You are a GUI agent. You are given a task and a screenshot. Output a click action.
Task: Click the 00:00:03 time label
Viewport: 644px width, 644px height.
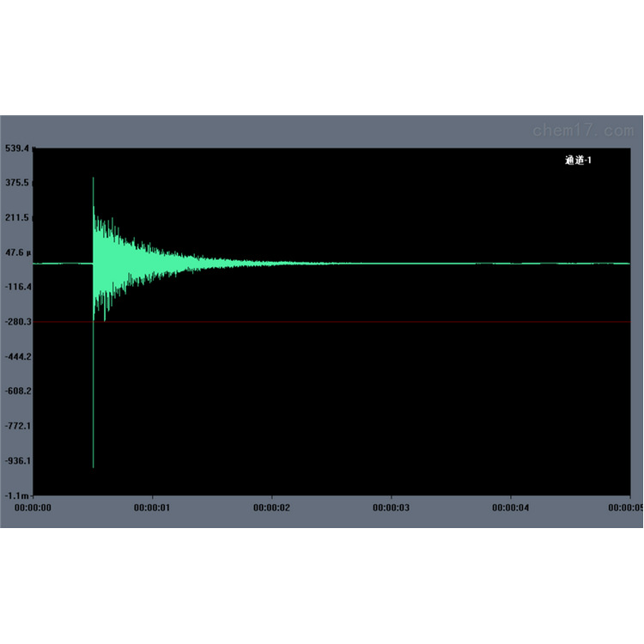[x=391, y=507]
